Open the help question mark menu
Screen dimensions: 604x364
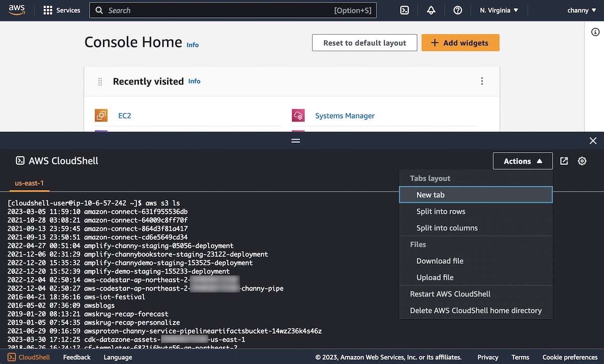click(458, 10)
